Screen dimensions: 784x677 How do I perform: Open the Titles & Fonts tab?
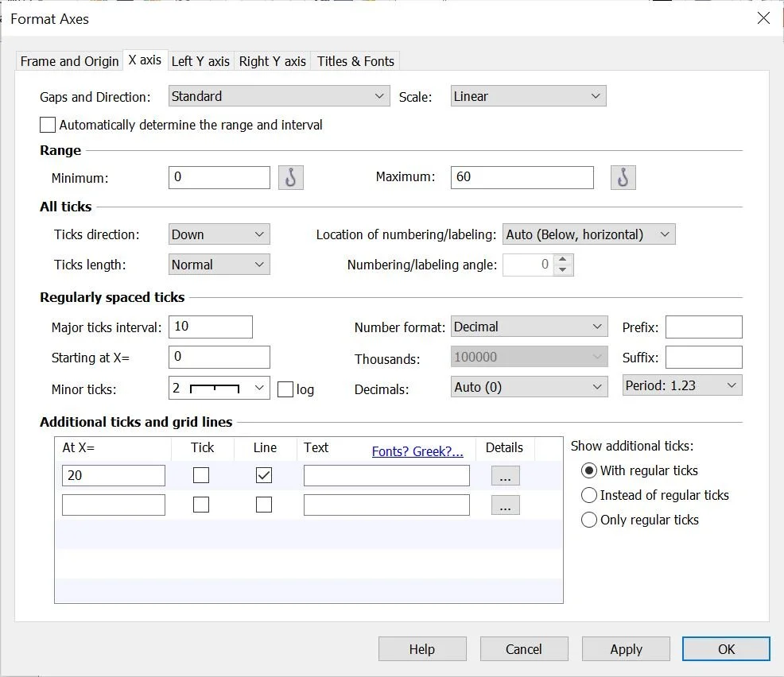tap(355, 60)
